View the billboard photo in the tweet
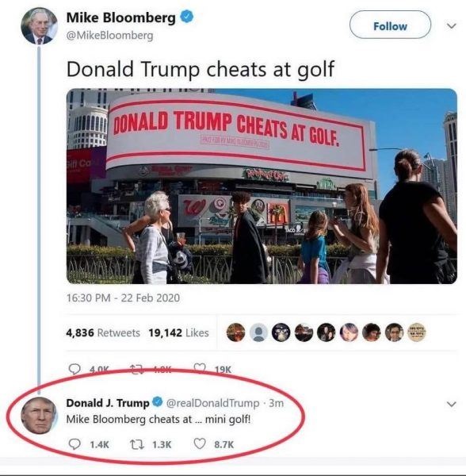Image resolution: width=466 pixels, height=476 pixels. (262, 186)
